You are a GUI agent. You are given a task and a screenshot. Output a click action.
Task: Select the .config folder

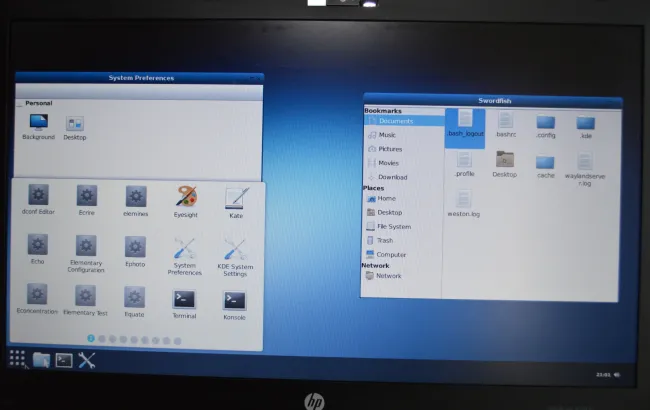[x=546, y=126]
